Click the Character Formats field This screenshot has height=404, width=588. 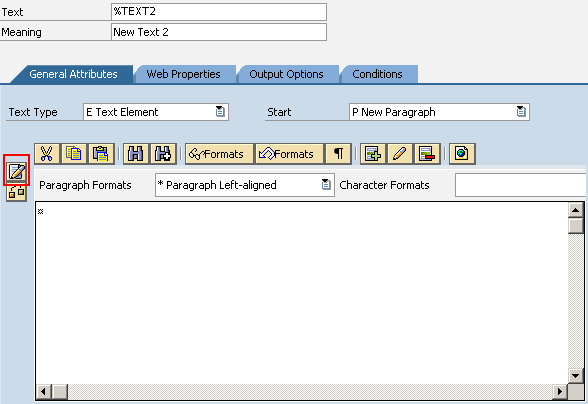[x=521, y=185]
